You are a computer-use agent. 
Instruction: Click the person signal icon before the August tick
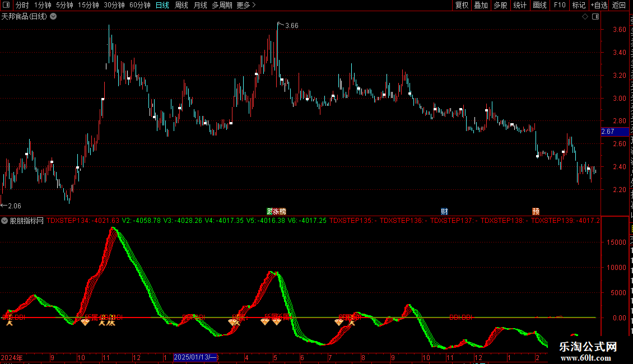click(352, 322)
